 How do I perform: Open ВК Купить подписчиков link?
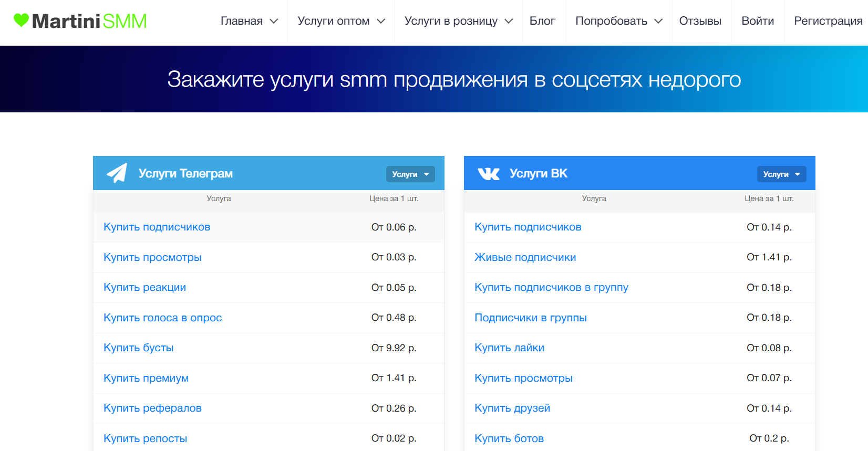(x=528, y=227)
